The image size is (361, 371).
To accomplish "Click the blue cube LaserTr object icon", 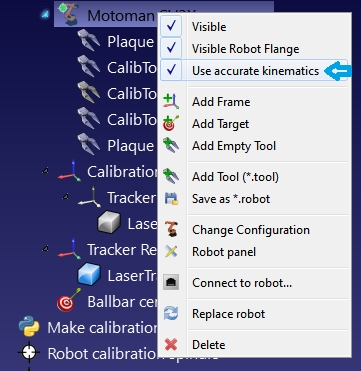I will (x=89, y=275).
